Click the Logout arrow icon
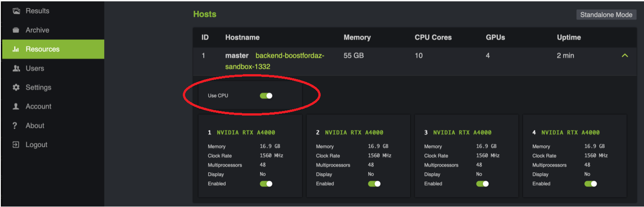 pyautogui.click(x=16, y=145)
